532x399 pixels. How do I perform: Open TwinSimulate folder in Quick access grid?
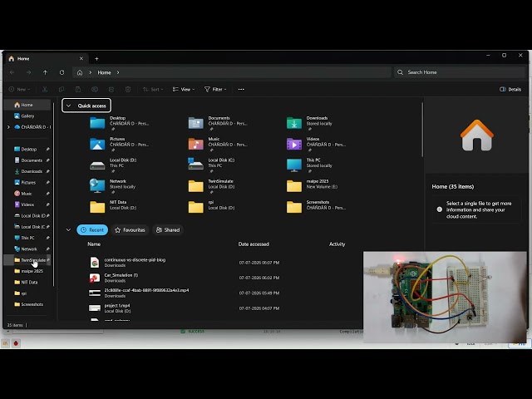(x=212, y=186)
